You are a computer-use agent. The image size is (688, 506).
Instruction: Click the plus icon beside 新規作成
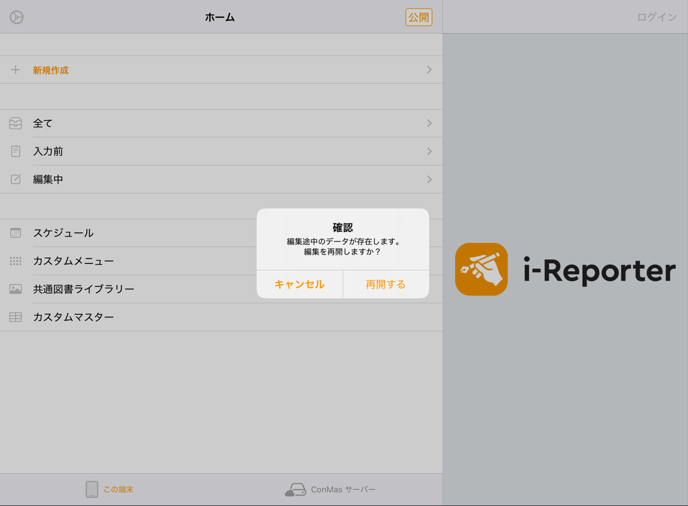coord(15,70)
